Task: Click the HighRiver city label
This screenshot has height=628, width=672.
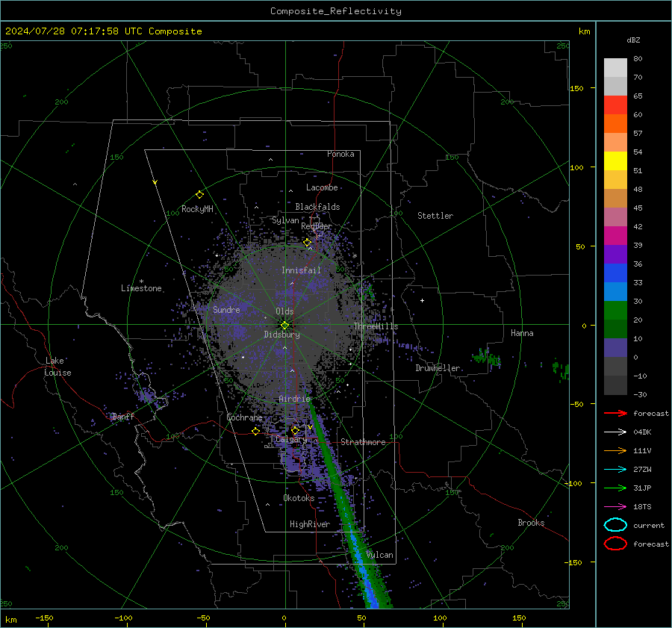Action: tap(310, 524)
